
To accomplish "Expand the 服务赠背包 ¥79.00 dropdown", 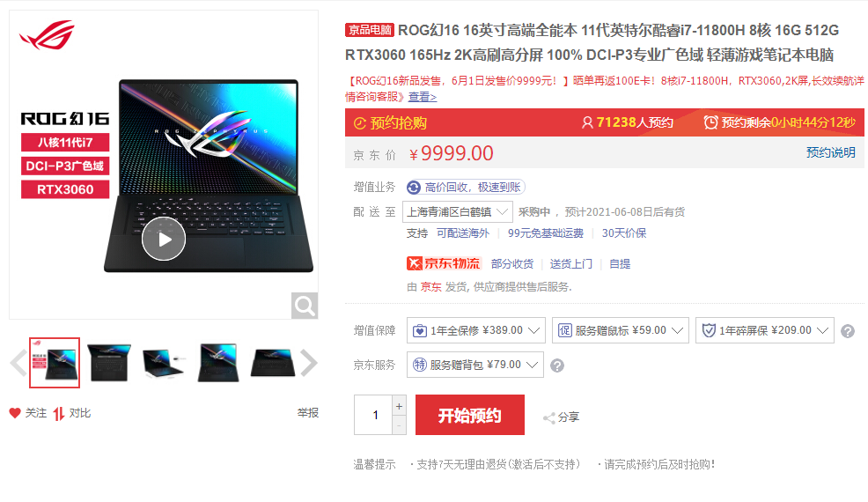I will (x=475, y=365).
